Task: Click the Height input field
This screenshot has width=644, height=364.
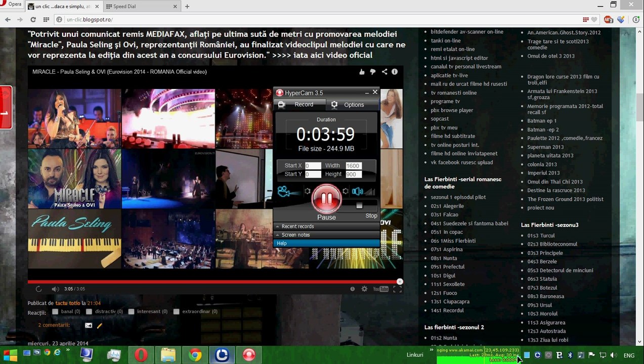Action: pos(353,174)
